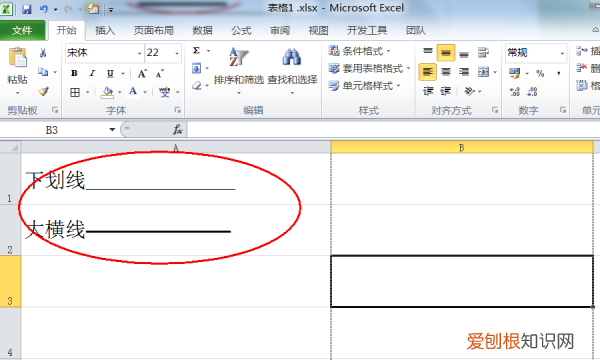Toggle Bold formatting

(74, 73)
